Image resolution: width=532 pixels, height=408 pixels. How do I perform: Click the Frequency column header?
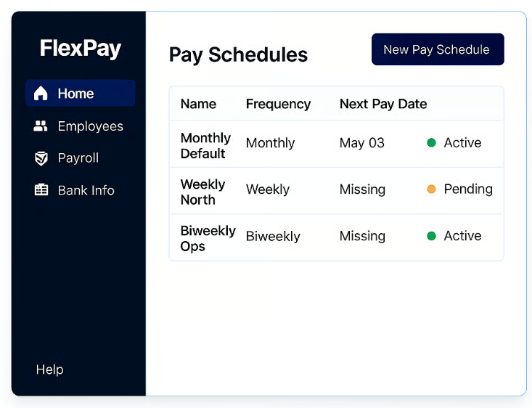(x=278, y=104)
